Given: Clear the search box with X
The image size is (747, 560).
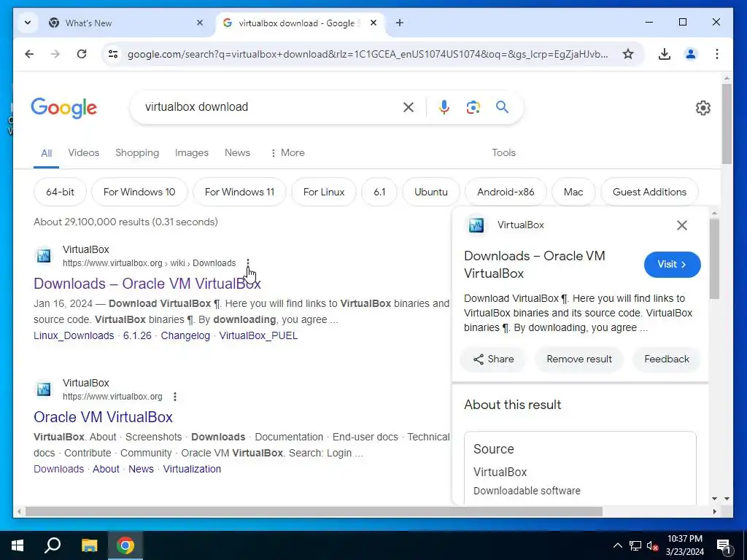Looking at the screenshot, I should [409, 107].
